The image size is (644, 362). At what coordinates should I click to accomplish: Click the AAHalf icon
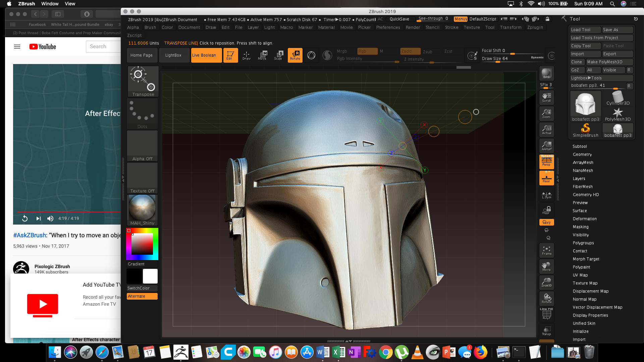(546, 146)
